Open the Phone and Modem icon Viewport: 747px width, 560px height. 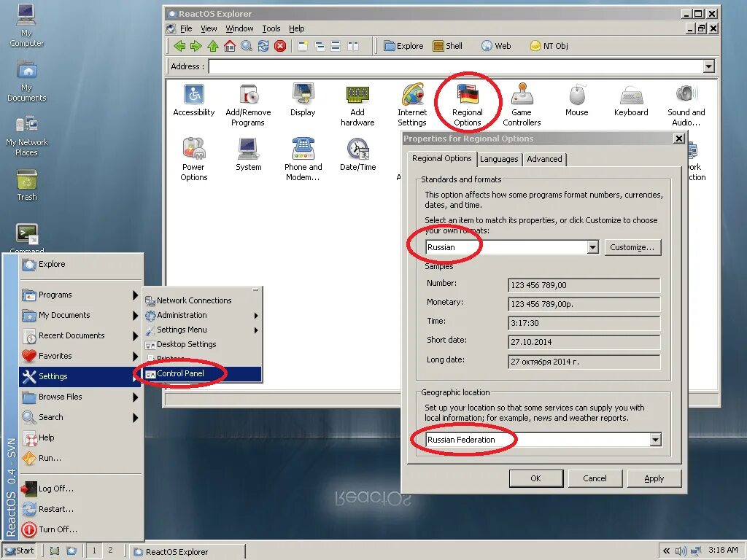click(303, 160)
